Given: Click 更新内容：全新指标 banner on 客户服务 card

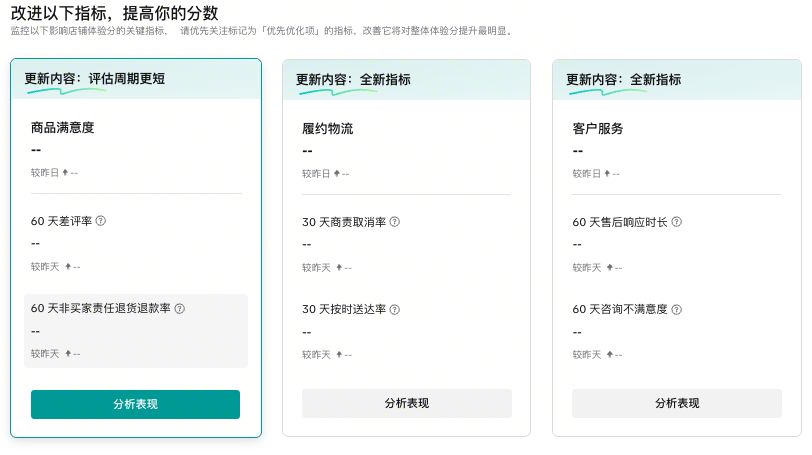Looking at the screenshot, I should click(x=627, y=80).
